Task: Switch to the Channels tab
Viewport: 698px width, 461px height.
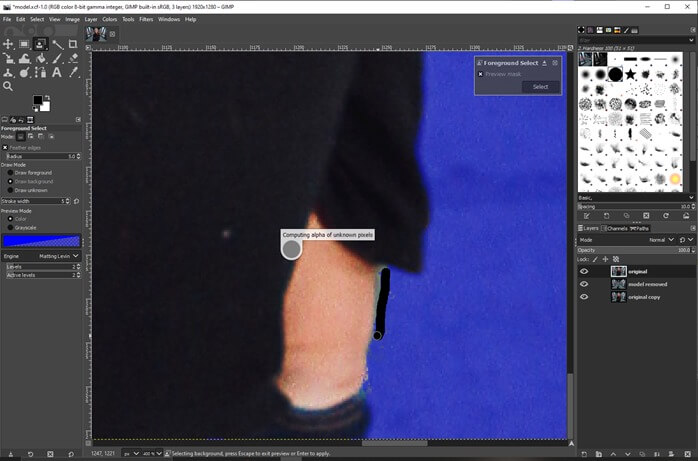Action: 614,228
